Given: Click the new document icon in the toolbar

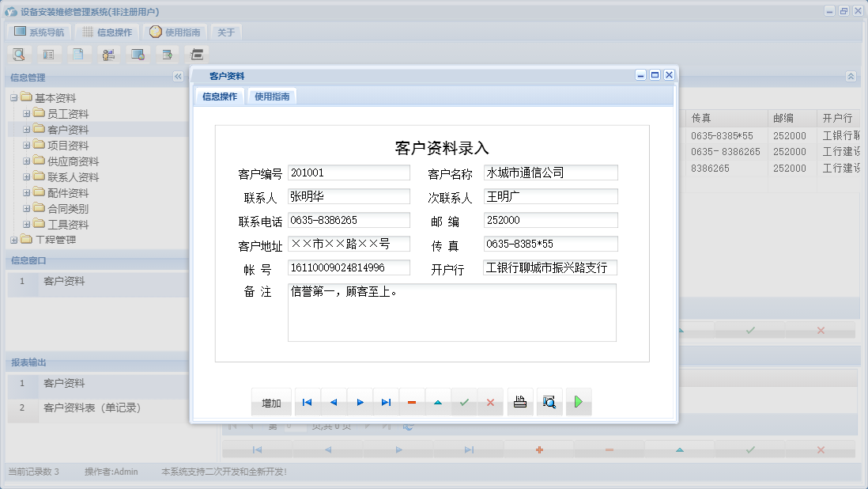Looking at the screenshot, I should [78, 54].
